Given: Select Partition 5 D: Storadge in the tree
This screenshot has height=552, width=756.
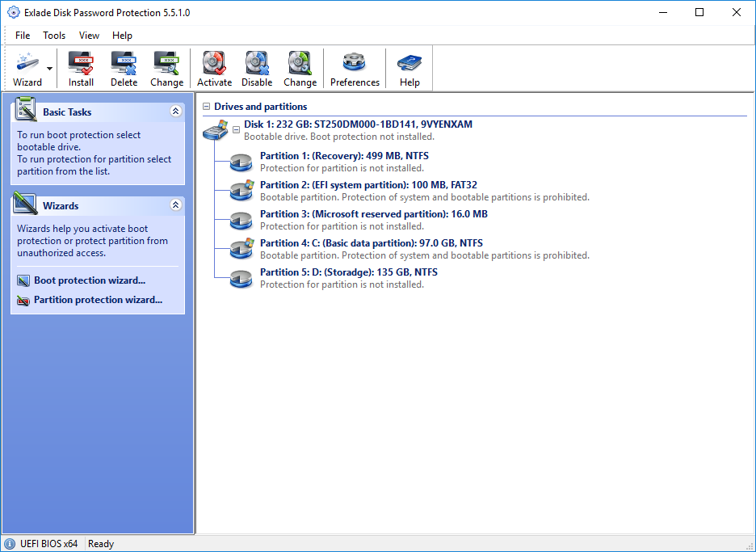Looking at the screenshot, I should pos(347,272).
